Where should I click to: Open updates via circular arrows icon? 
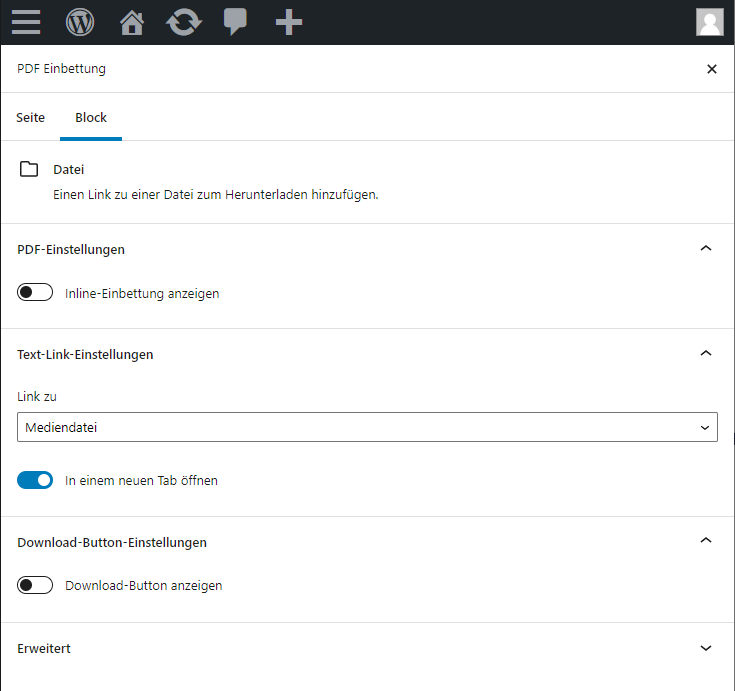pyautogui.click(x=184, y=22)
